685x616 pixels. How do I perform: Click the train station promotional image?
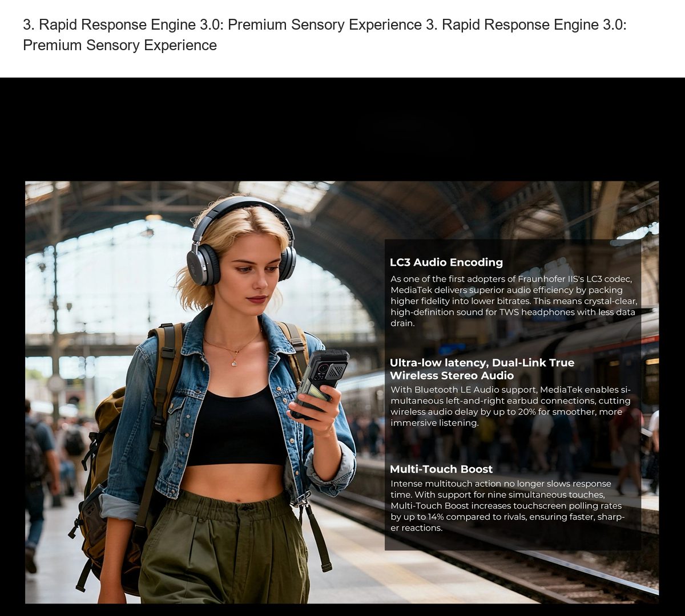342,392
